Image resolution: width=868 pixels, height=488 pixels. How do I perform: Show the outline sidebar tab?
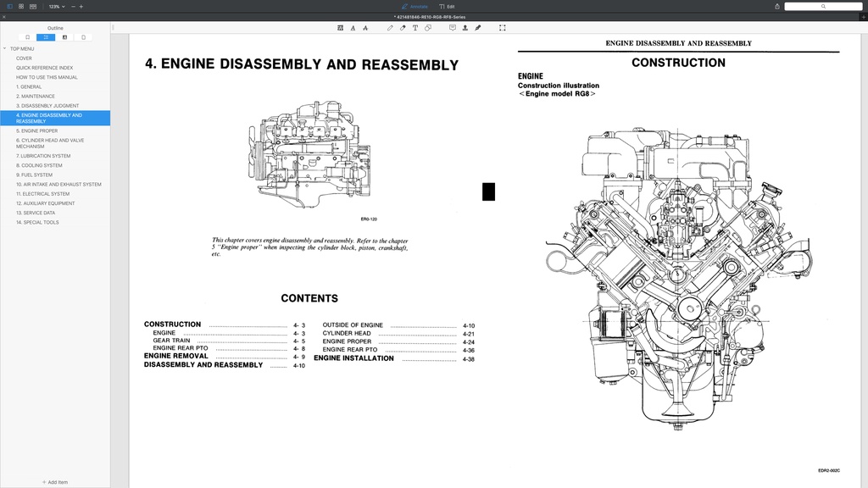tap(46, 37)
